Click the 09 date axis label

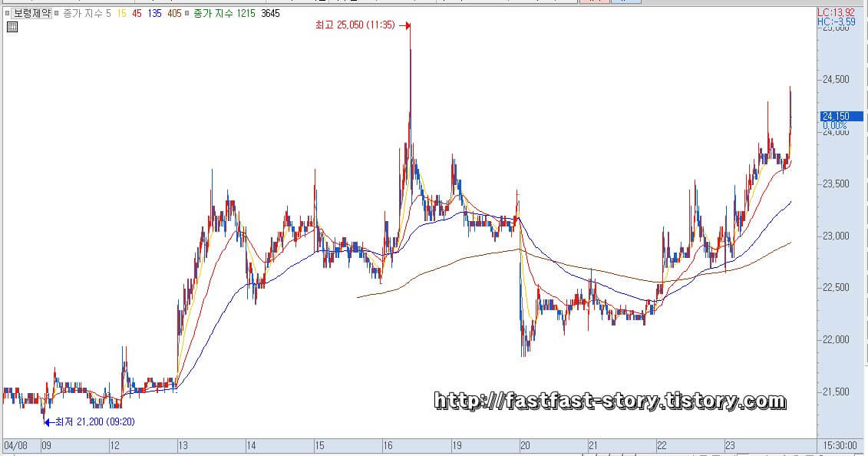47,445
